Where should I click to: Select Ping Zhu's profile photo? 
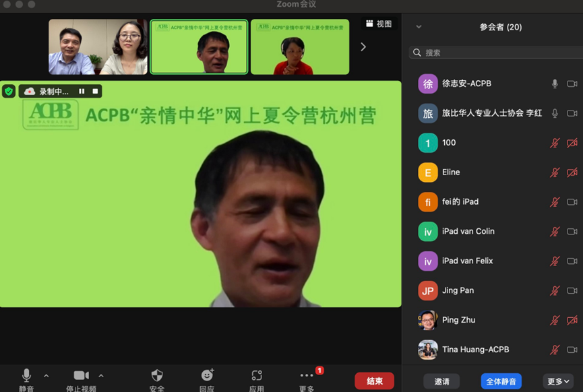428,320
